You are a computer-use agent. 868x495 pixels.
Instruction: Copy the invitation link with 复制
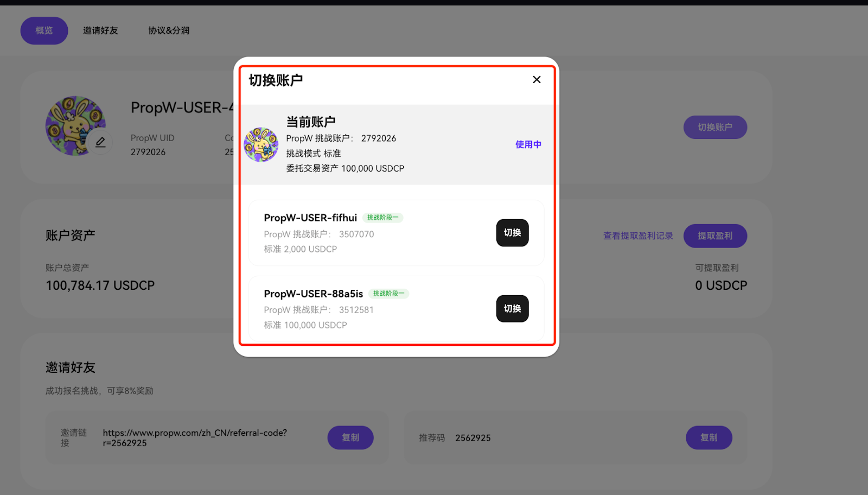point(350,437)
